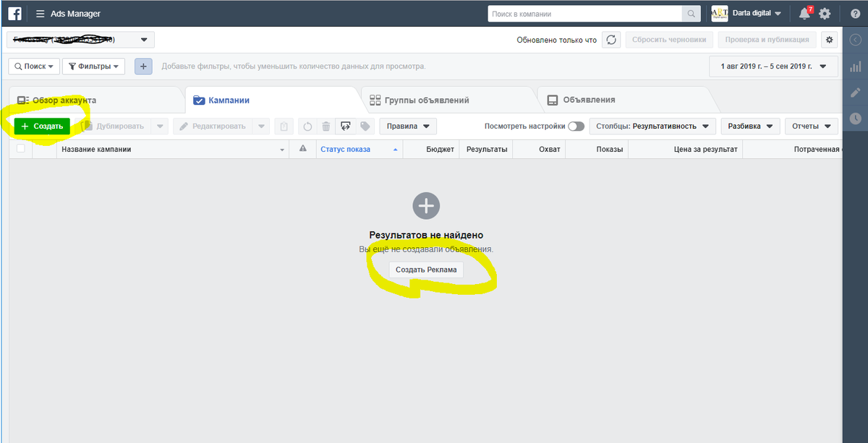Click the Охват column header
Image resolution: width=868 pixels, height=443 pixels.
[x=539, y=149]
